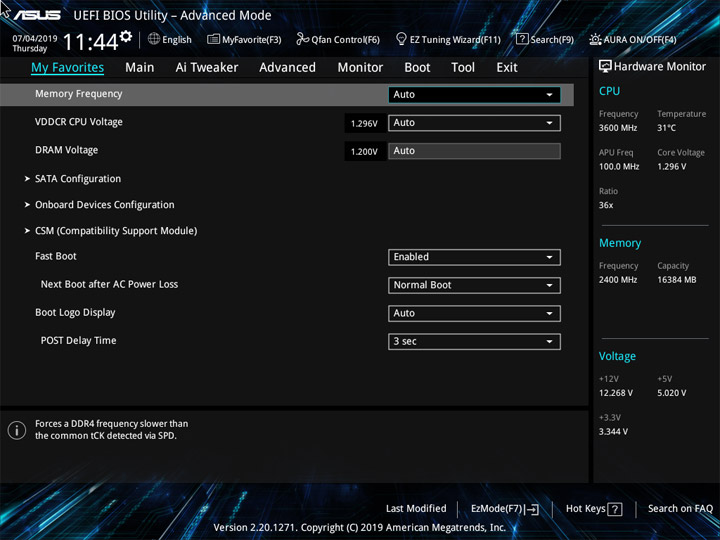Open the Monitor tab
The width and height of the screenshot is (720, 540).
pos(360,68)
